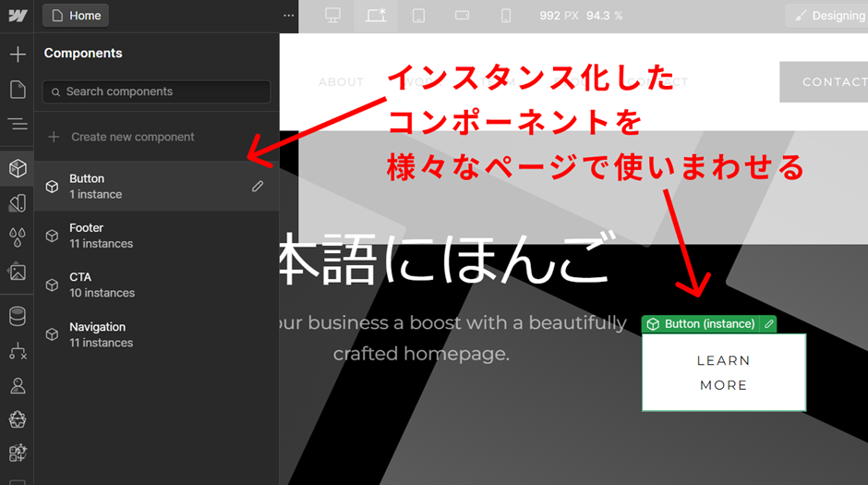Click the Webflow logo menu icon
The height and width of the screenshot is (485, 868).
click(18, 16)
